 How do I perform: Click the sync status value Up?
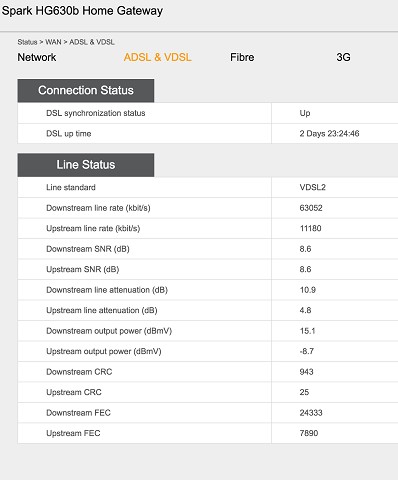[x=305, y=113]
